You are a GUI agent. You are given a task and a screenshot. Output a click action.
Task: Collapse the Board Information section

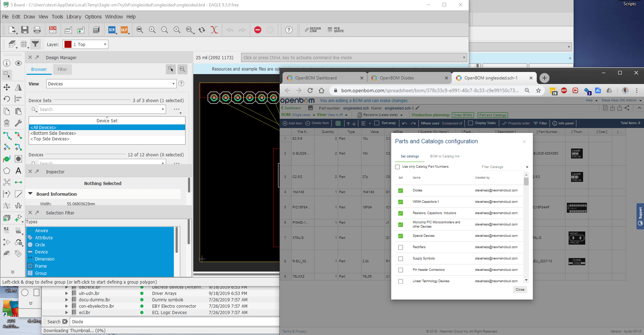(30, 194)
